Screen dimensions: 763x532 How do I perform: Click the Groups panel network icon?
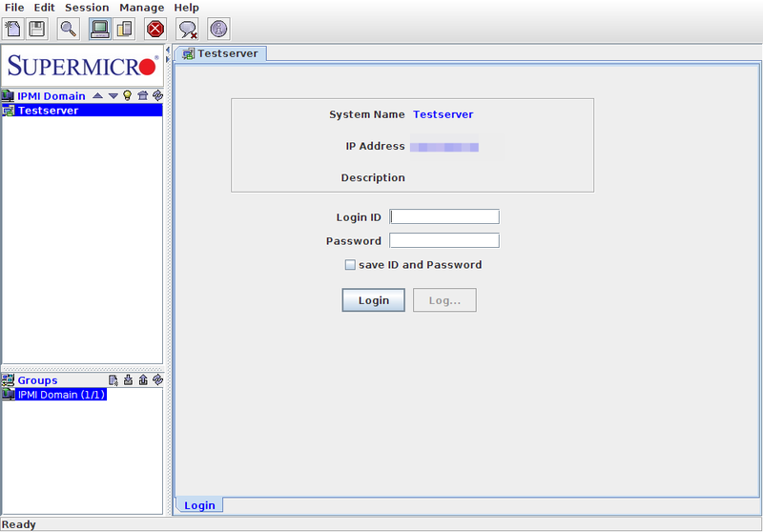pyautogui.click(x=8, y=379)
